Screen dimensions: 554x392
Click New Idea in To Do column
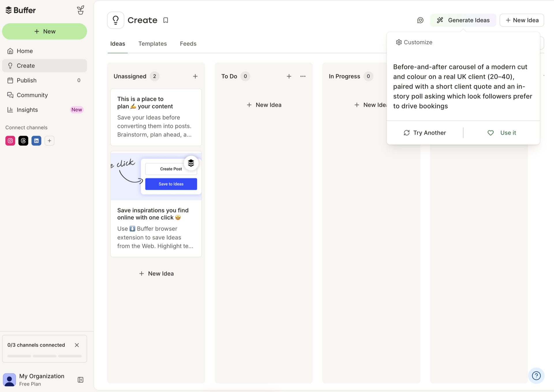(264, 105)
